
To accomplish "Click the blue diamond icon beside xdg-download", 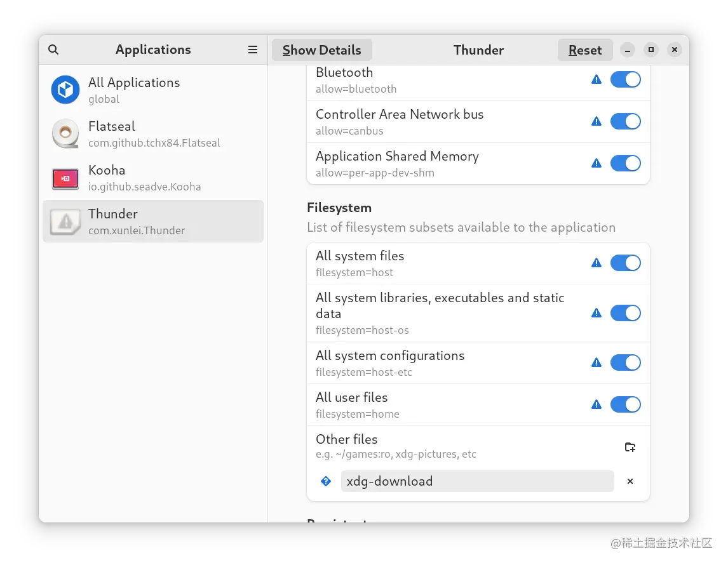I will tap(326, 481).
